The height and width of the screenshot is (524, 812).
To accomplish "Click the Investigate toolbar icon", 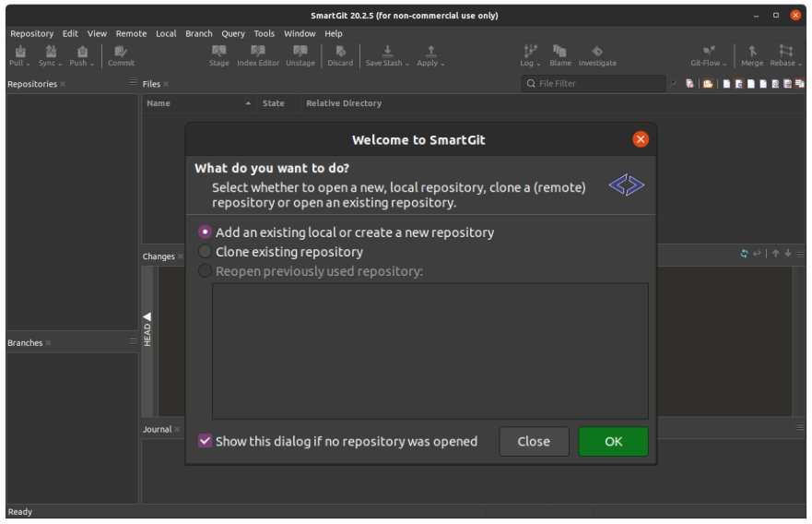I will tap(597, 51).
